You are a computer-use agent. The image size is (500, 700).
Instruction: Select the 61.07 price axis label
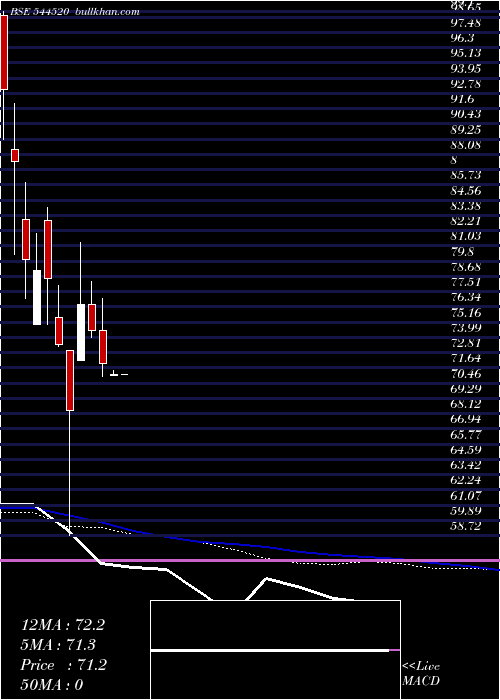click(x=466, y=496)
